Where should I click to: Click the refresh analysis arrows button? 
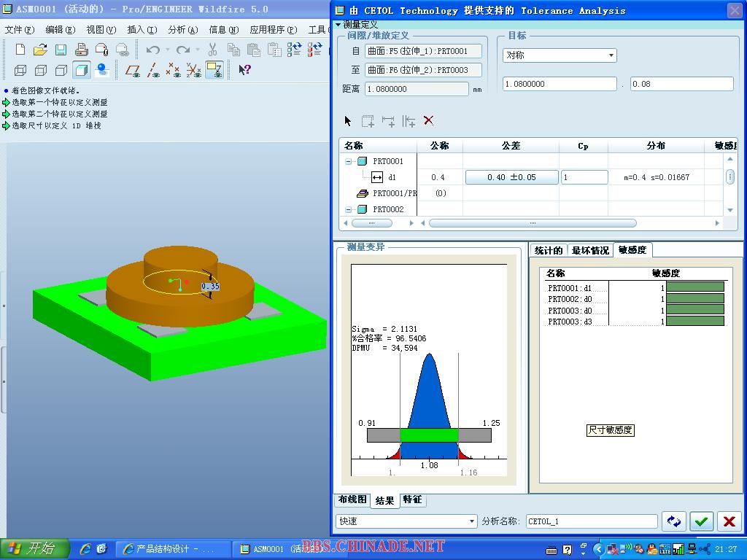(673, 521)
